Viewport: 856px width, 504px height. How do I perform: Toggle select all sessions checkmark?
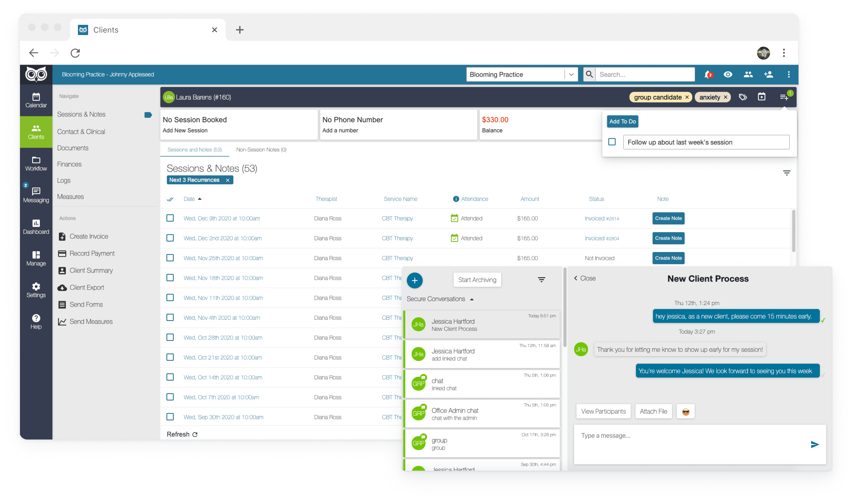170,199
